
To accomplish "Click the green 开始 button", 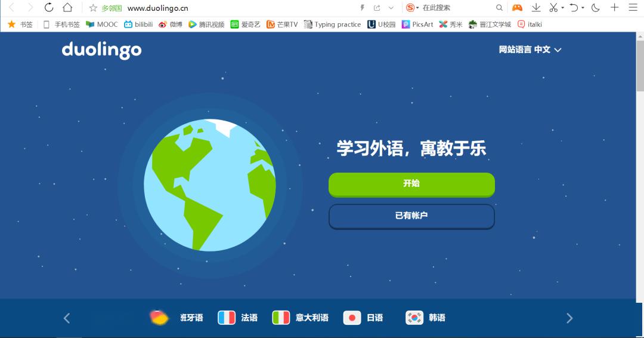I will click(x=411, y=184).
